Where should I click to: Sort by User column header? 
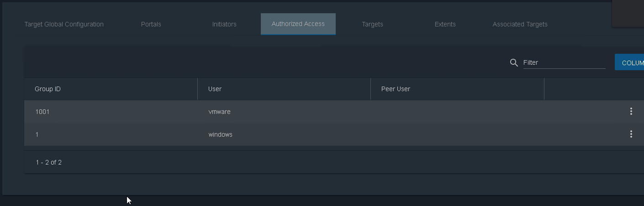[215, 89]
